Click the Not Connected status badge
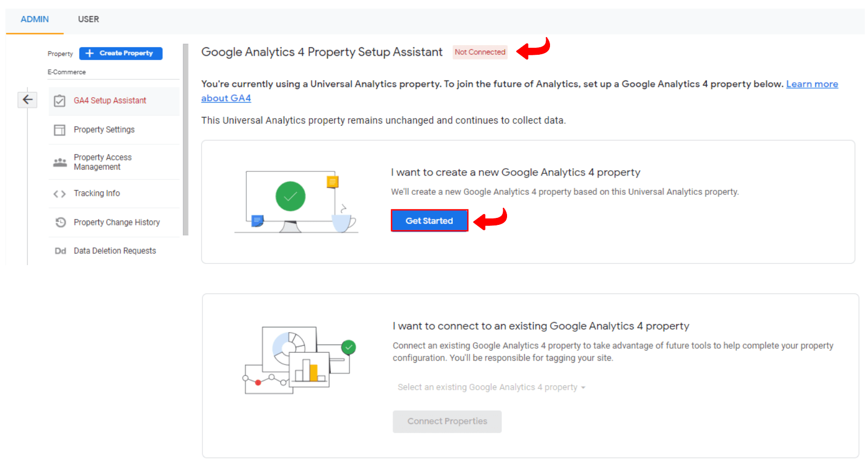Viewport: 868px width, 468px height. click(x=480, y=52)
